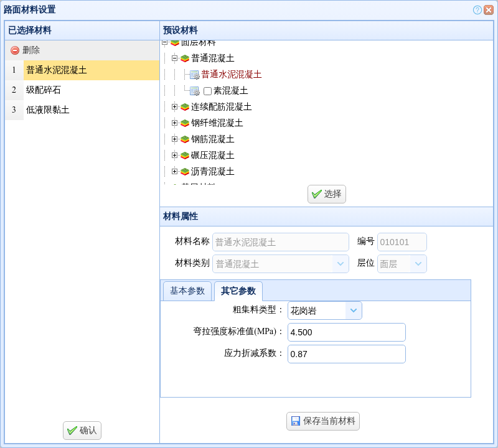Open the 材料类别 dropdown arrow
This screenshot has width=498, height=448.
pos(341,264)
